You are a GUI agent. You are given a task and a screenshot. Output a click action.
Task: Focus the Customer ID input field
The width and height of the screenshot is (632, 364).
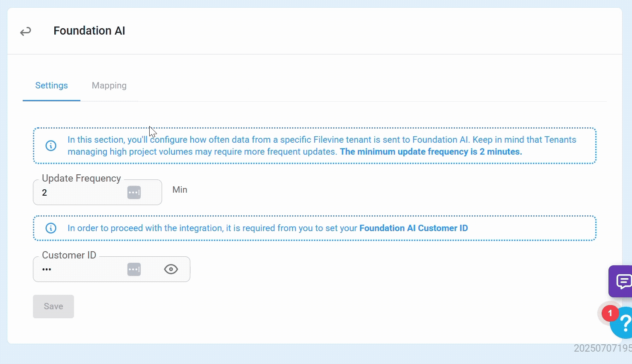pyautogui.click(x=112, y=269)
